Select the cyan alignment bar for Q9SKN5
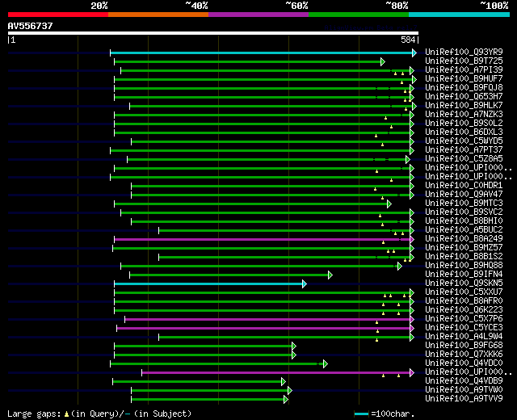The width and height of the screenshot is (517, 420). tap(210, 283)
